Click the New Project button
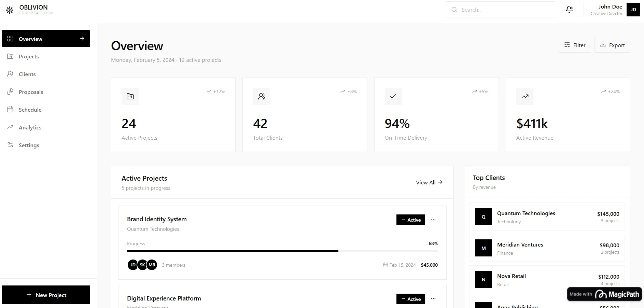 tap(46, 295)
